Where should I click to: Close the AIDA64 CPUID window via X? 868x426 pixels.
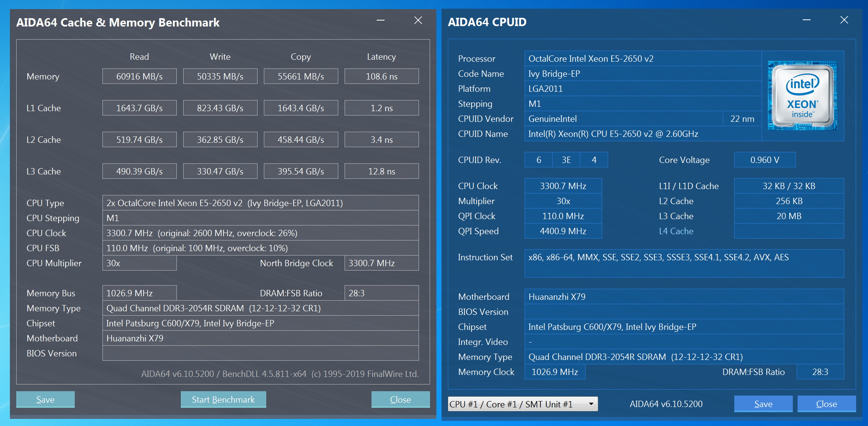844,20
